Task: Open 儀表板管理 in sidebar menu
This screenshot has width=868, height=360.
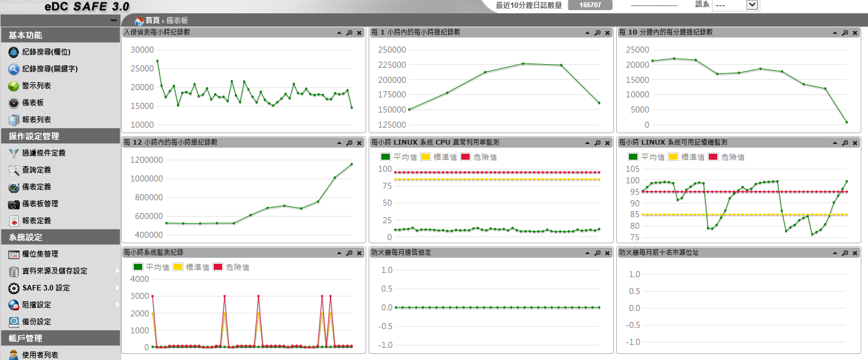Action: tap(40, 204)
